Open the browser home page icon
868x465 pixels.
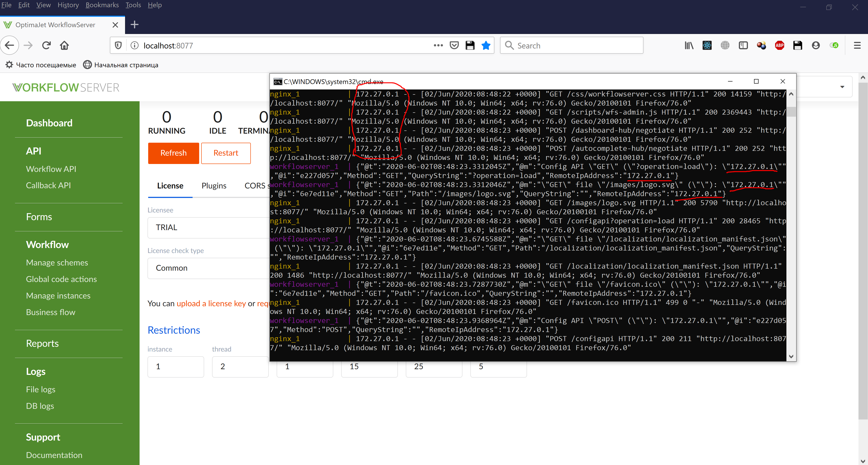coord(64,46)
